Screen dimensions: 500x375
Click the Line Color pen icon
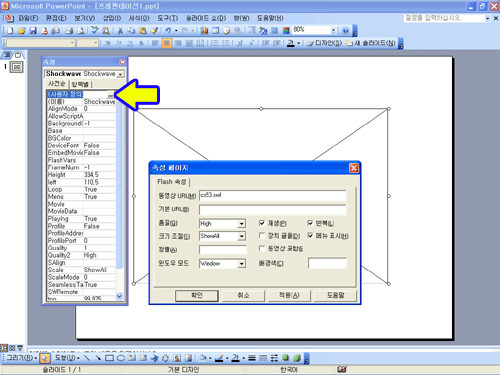[x=219, y=358]
